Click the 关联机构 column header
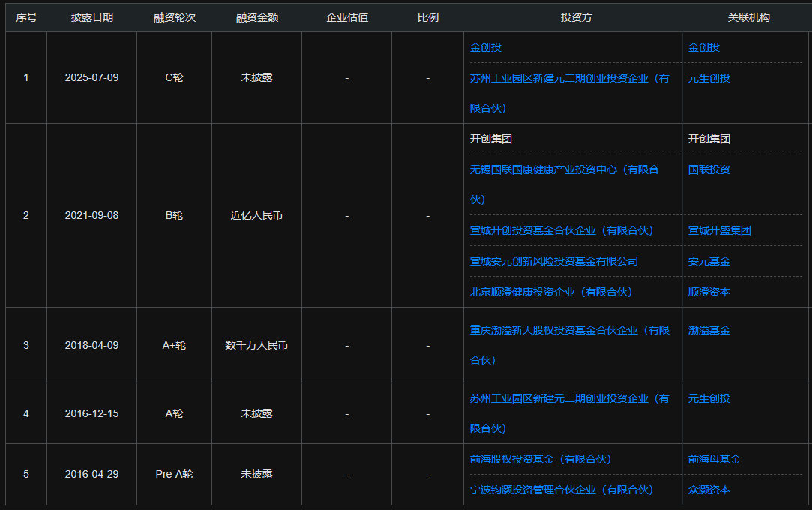The height and width of the screenshot is (510, 812). click(x=748, y=17)
